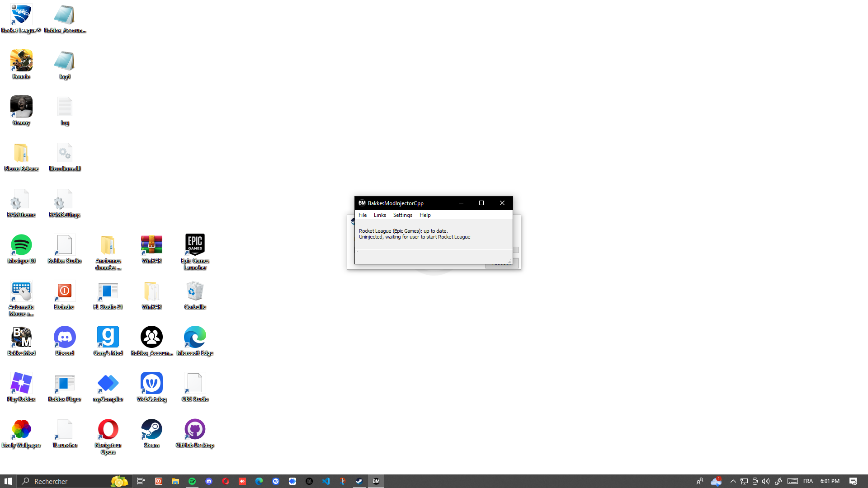Image resolution: width=868 pixels, height=488 pixels.
Task: Open the Help menu in BakkesMod injector
Action: 425,215
